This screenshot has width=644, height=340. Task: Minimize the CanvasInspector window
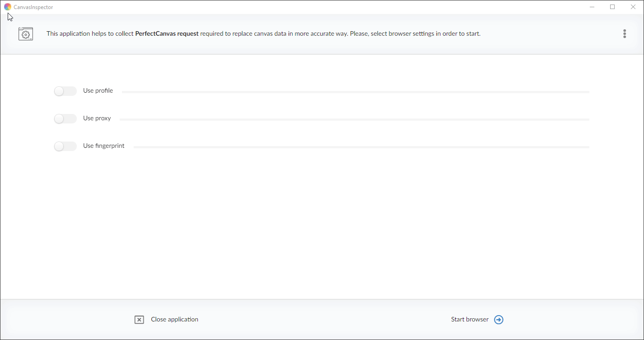[592, 7]
